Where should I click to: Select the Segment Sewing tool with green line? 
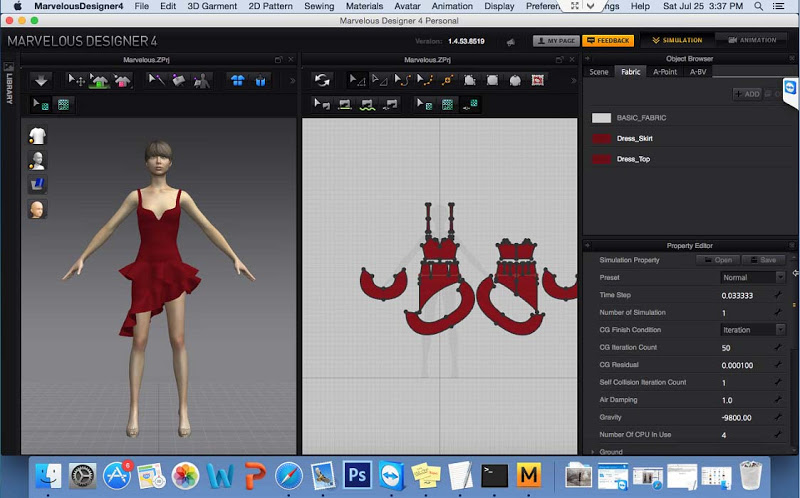[x=345, y=105]
